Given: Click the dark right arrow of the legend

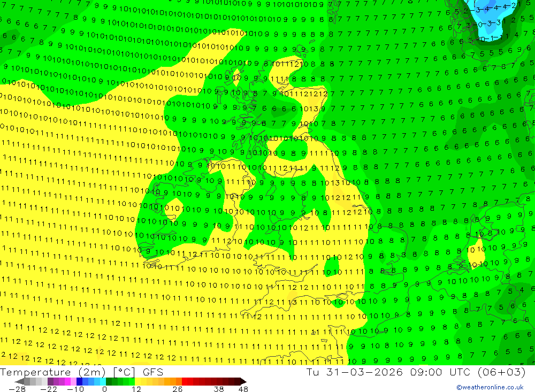Looking at the screenshot, I should pos(243,382).
